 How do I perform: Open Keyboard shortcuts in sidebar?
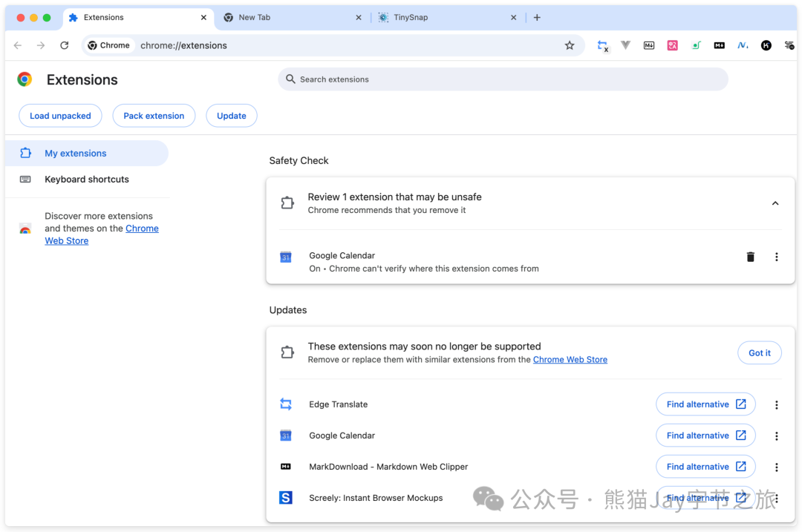point(86,180)
